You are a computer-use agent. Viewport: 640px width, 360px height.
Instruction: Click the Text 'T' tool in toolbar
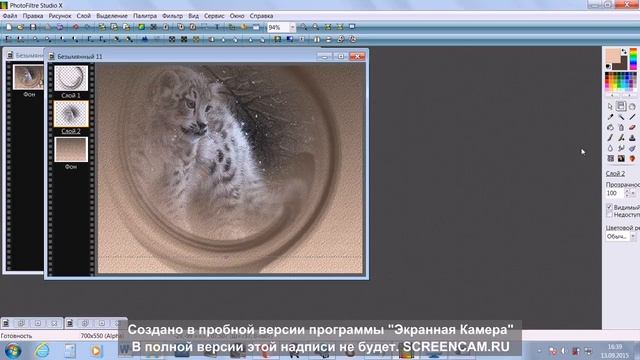coord(217,27)
